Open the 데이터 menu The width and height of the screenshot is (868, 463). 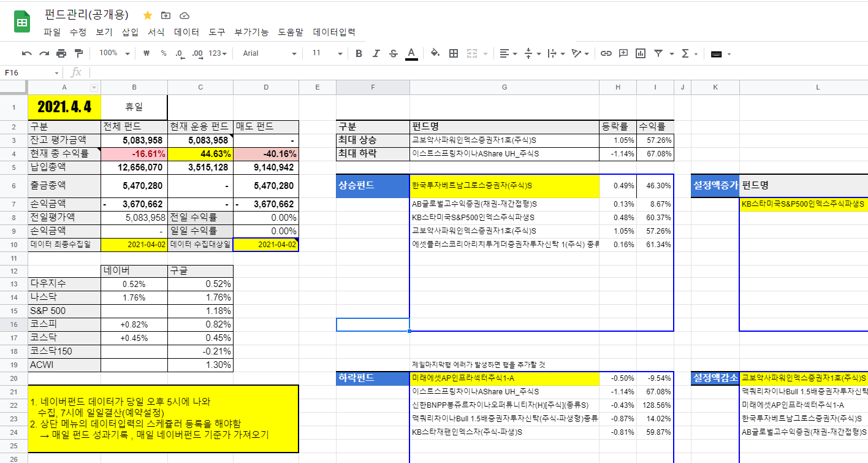click(186, 32)
